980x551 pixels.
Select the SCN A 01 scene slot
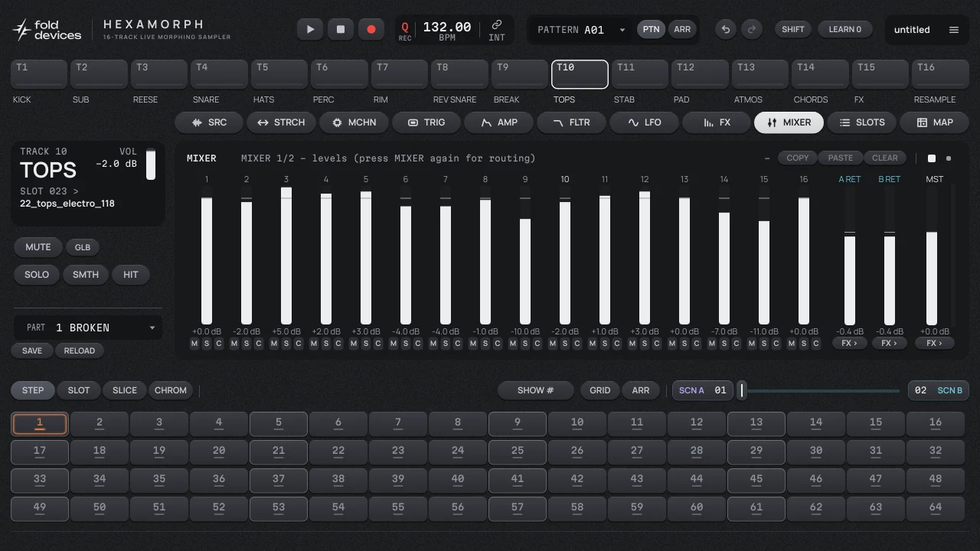703,390
